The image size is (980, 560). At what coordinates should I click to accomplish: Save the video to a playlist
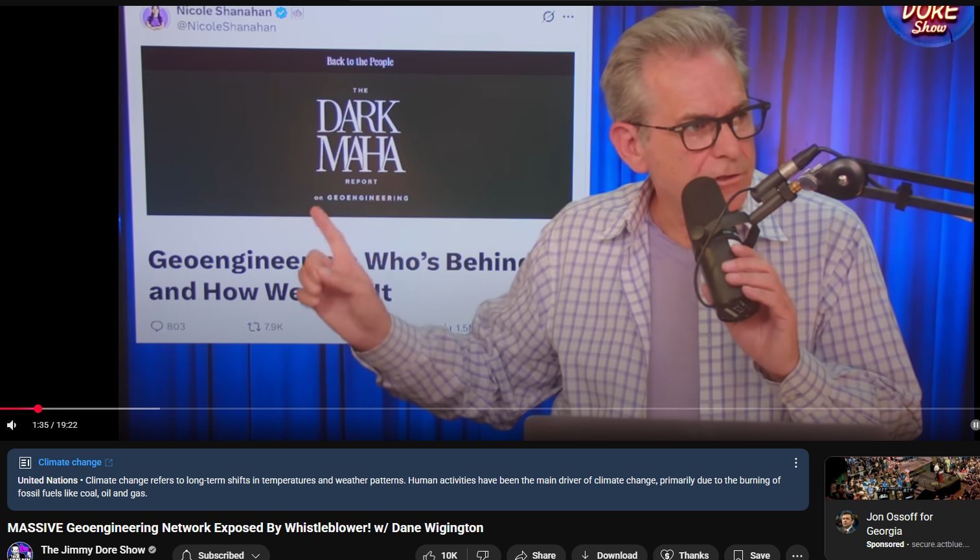(x=751, y=555)
